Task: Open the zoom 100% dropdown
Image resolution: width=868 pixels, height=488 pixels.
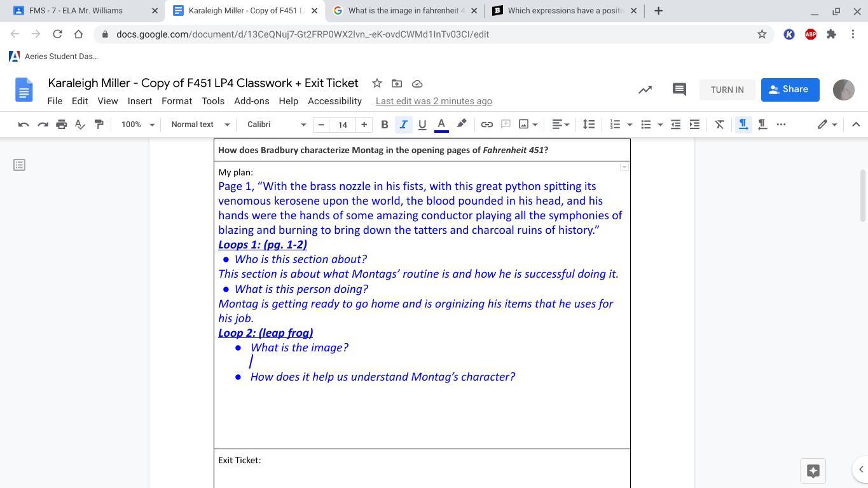Action: [137, 125]
